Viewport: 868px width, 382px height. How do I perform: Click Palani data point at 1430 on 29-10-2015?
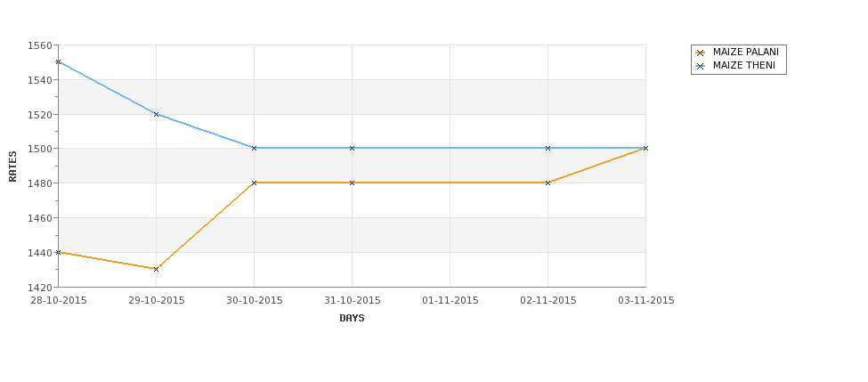(156, 269)
